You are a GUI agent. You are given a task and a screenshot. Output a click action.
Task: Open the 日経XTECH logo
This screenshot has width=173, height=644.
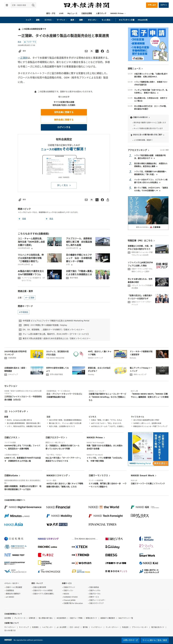tap(80, 547)
